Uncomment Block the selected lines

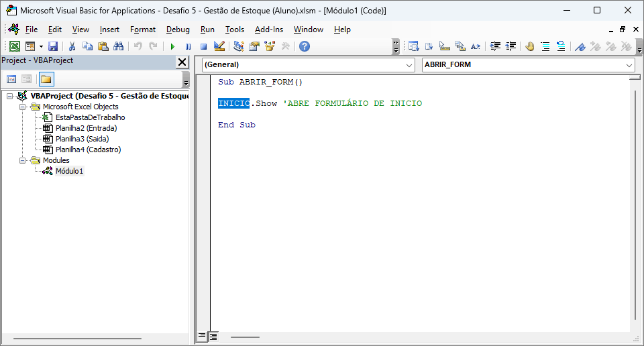pos(561,46)
